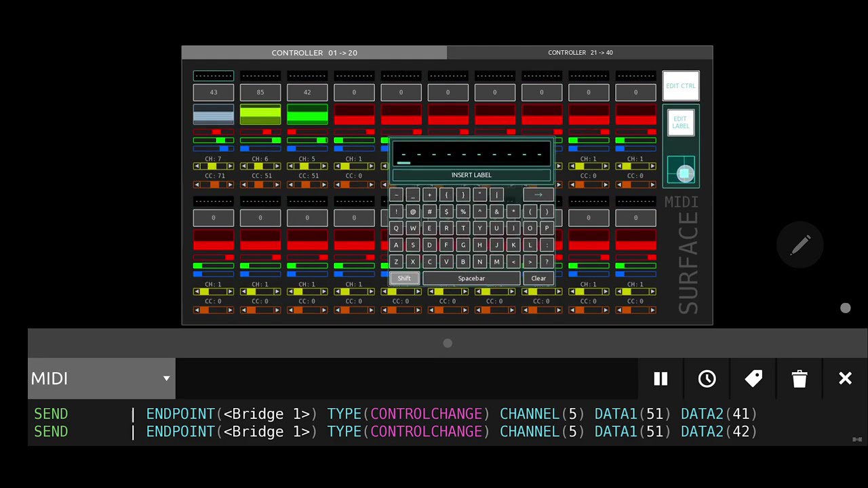Tap the T key on the keyboard
868x488 pixels.
tap(463, 228)
